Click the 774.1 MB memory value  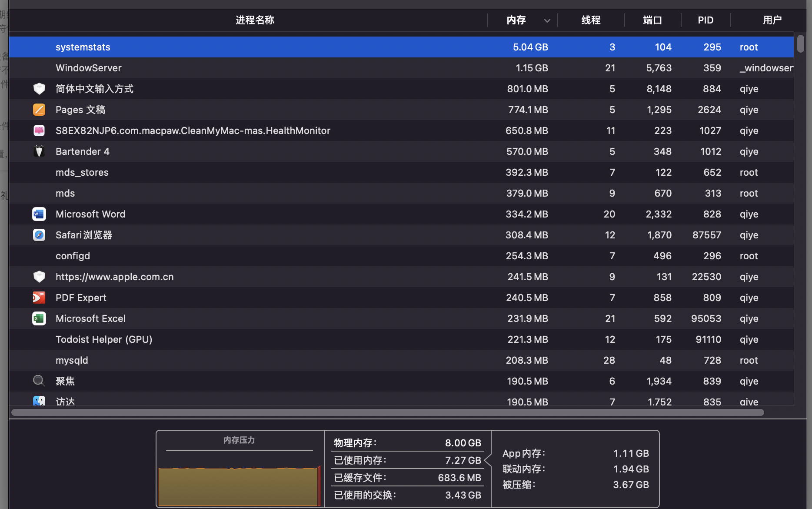pyautogui.click(x=528, y=110)
